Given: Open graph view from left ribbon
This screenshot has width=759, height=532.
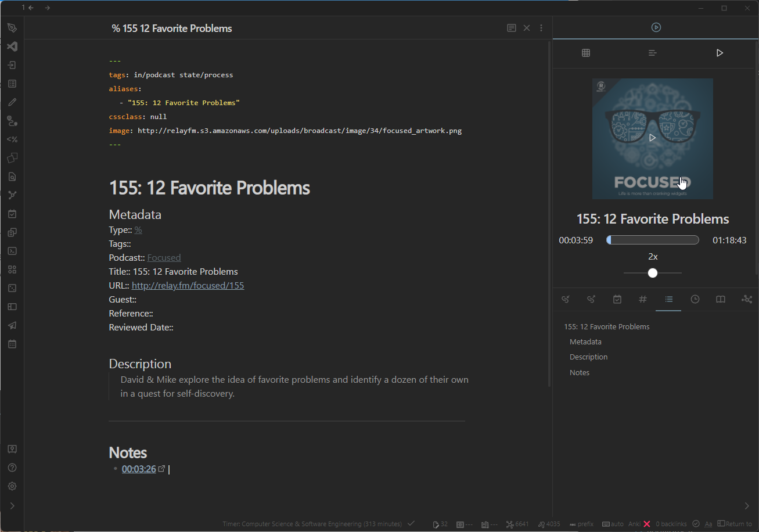Looking at the screenshot, I should coord(12,195).
